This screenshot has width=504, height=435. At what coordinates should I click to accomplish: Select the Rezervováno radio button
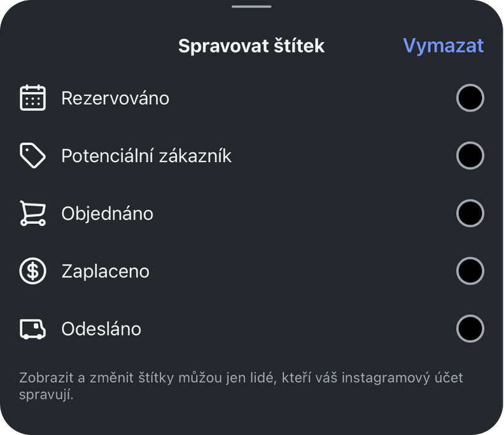coord(470,98)
